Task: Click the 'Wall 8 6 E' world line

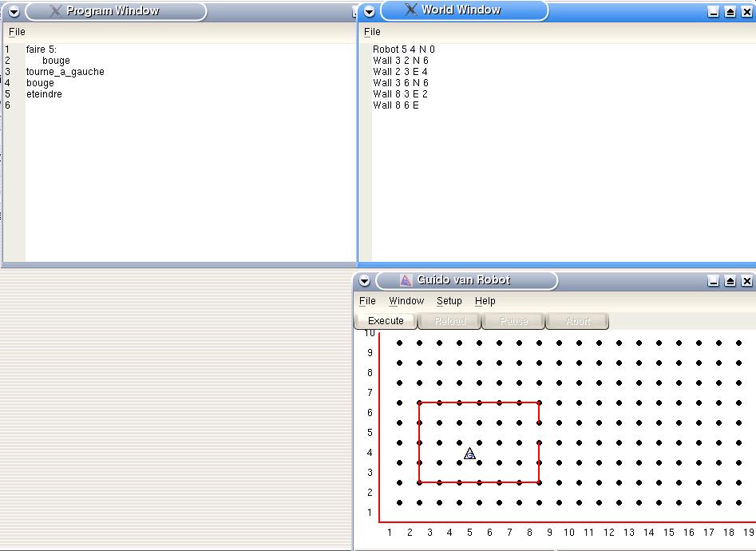Action: pos(395,105)
